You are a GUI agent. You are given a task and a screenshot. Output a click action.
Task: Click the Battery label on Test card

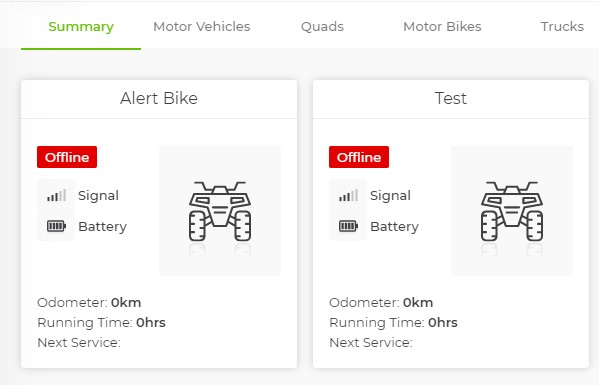tap(394, 226)
